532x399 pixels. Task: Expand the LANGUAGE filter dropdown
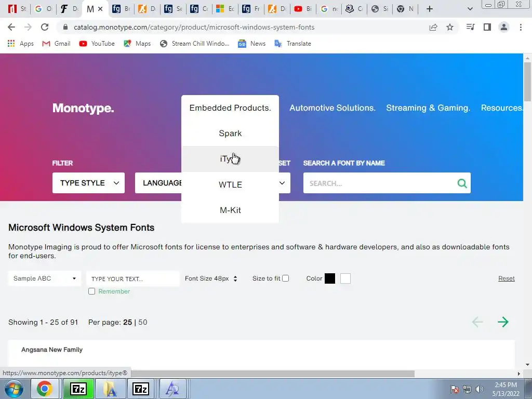[158, 183]
